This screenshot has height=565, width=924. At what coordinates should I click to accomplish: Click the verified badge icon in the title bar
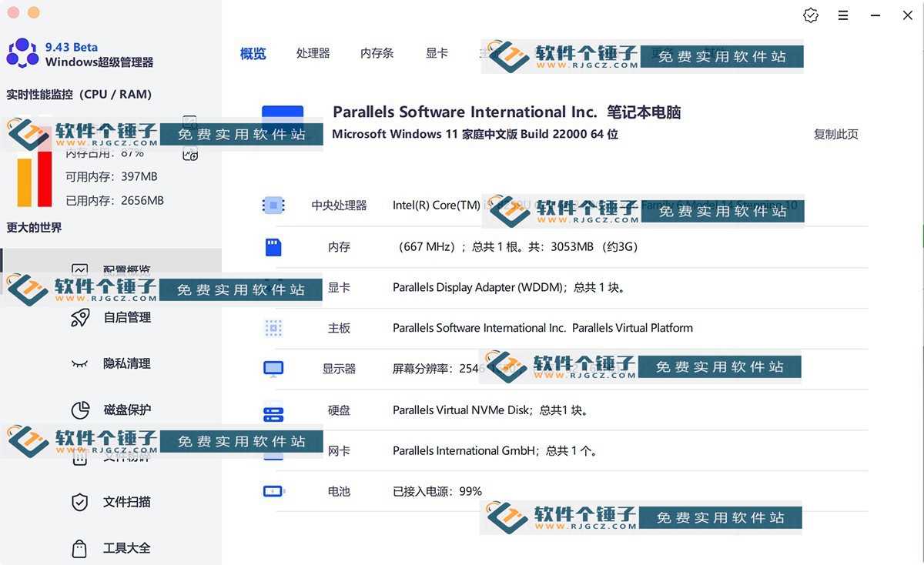pyautogui.click(x=811, y=15)
